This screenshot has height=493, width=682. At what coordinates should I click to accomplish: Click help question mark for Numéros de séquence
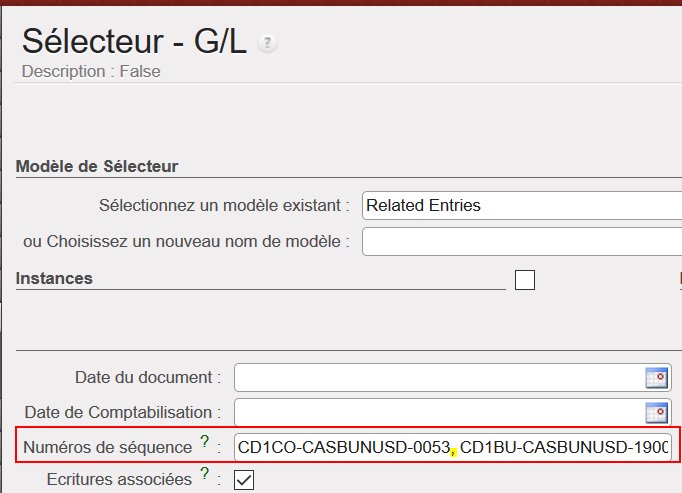(x=205, y=442)
